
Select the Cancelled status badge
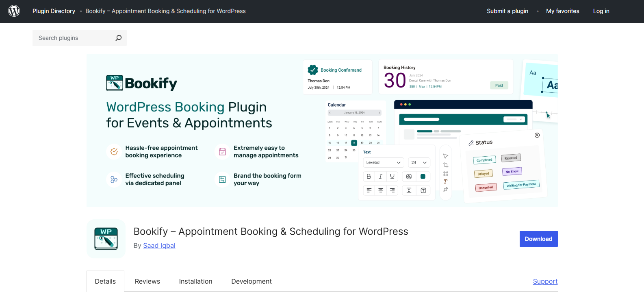486,188
